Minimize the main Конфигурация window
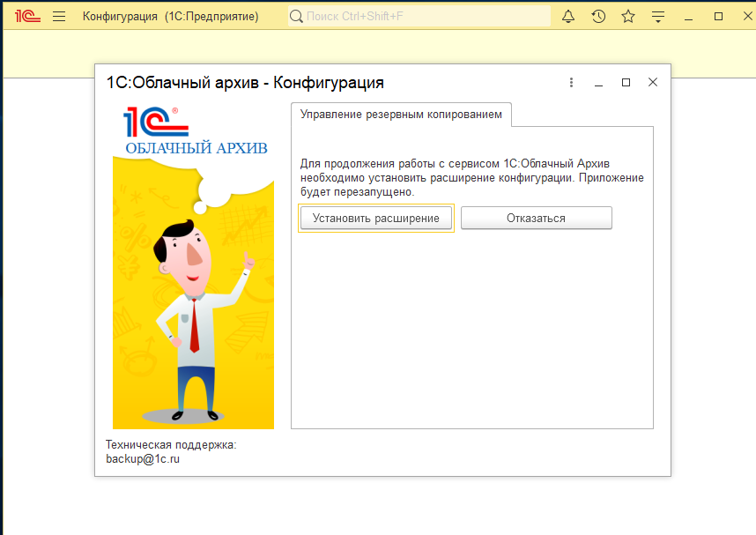 pos(688,19)
